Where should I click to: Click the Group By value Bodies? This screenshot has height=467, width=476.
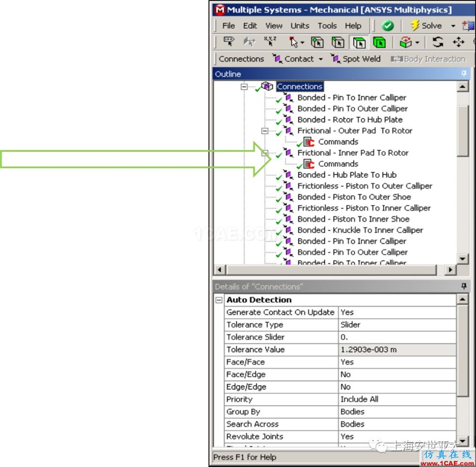(397, 412)
